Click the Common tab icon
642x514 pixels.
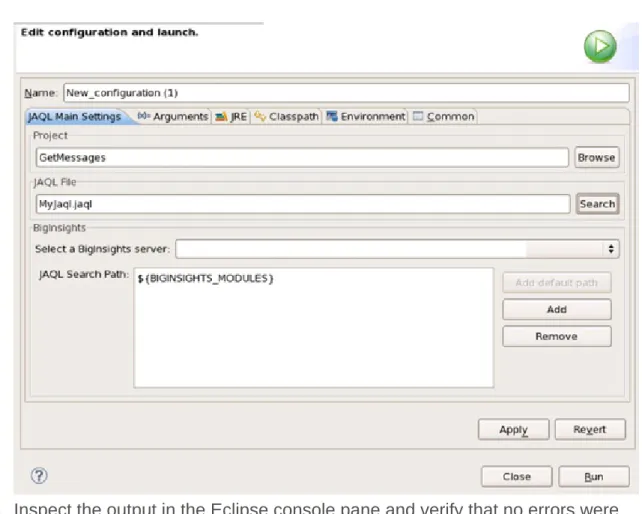pyautogui.click(x=418, y=116)
